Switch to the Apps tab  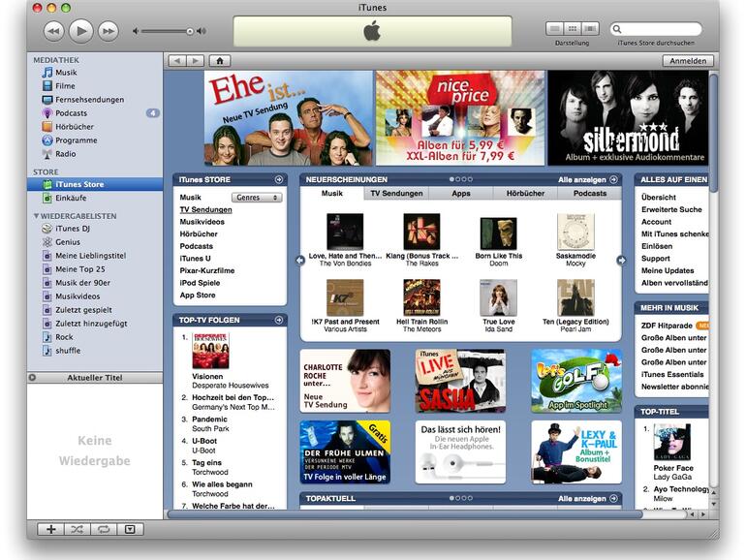460,193
